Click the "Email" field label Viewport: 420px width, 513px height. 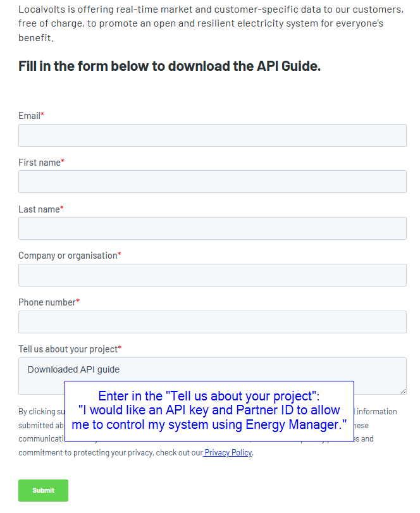click(29, 116)
